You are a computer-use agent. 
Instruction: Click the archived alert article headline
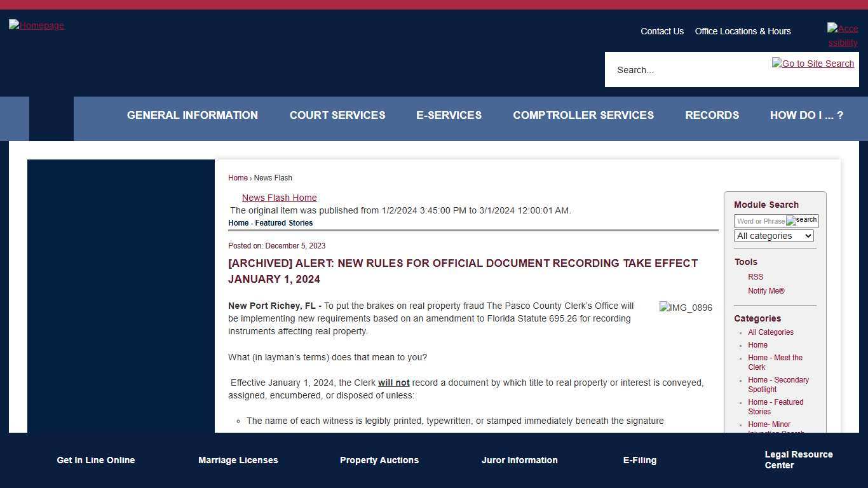463,271
